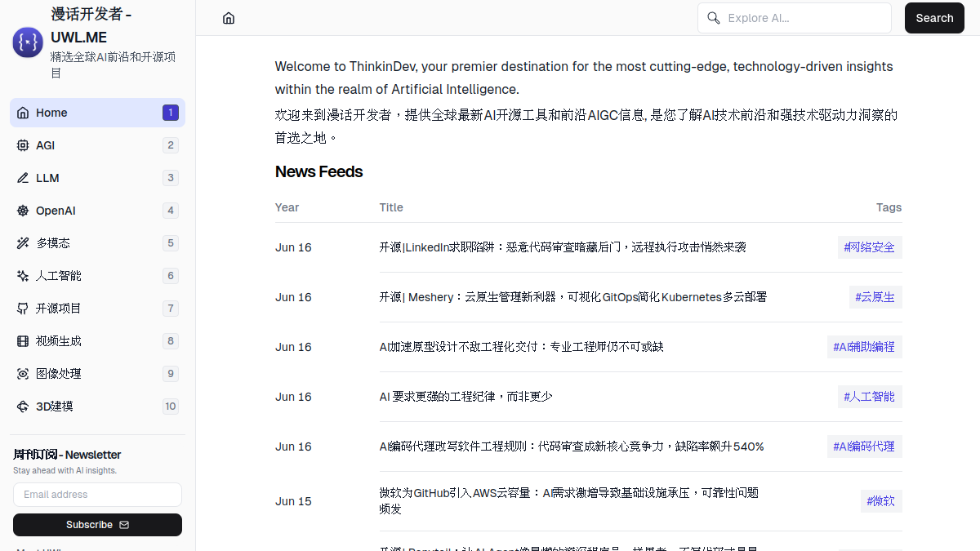This screenshot has width=980, height=551.
Task: Click the home icon in top bar
Action: [229, 18]
